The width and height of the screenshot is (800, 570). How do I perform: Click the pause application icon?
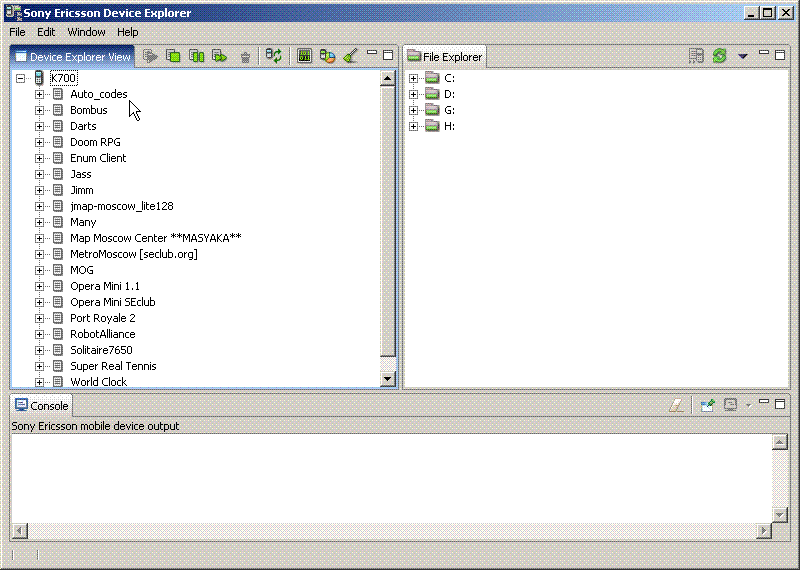196,56
